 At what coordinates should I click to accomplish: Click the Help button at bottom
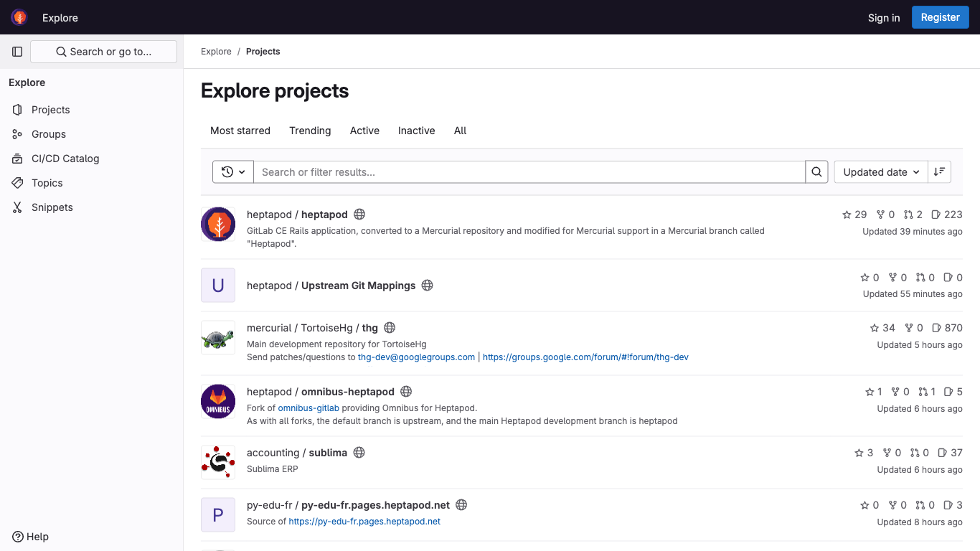pos(31,537)
